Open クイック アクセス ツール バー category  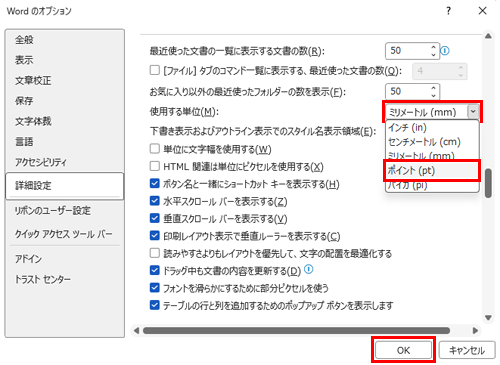coord(65,234)
